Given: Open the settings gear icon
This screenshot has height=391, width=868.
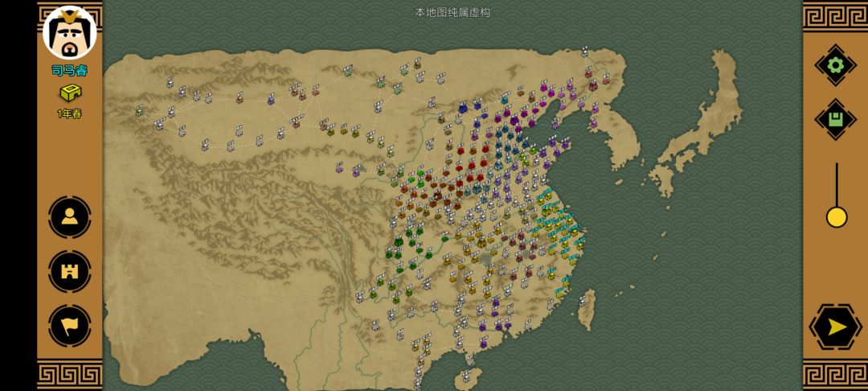Looking at the screenshot, I should (x=835, y=65).
